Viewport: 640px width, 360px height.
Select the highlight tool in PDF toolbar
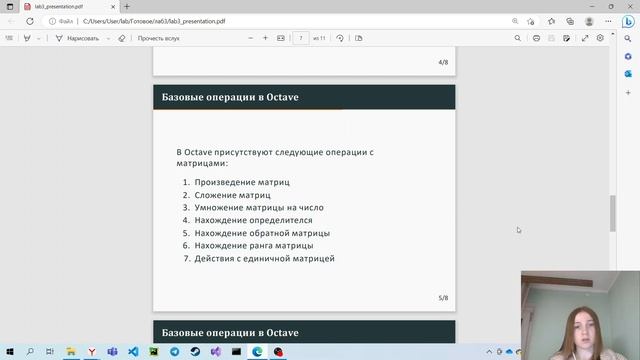tap(27, 38)
